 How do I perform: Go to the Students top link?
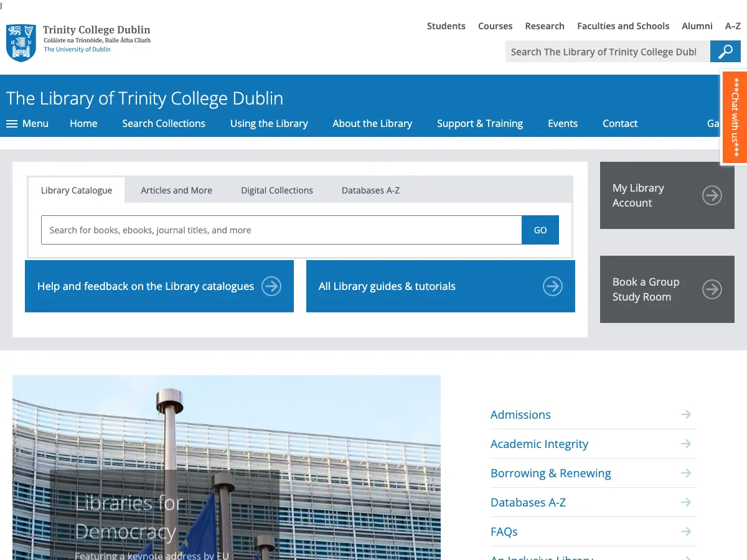[446, 26]
